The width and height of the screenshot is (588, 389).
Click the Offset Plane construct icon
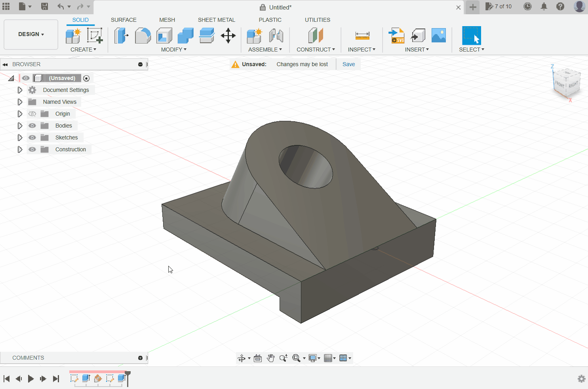[316, 36]
